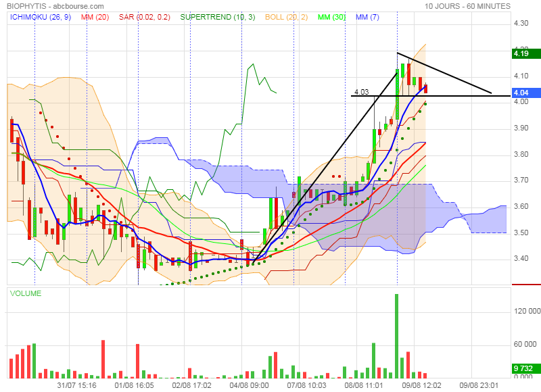
Task: Click the tallest green volume bar
Action: [396, 336]
